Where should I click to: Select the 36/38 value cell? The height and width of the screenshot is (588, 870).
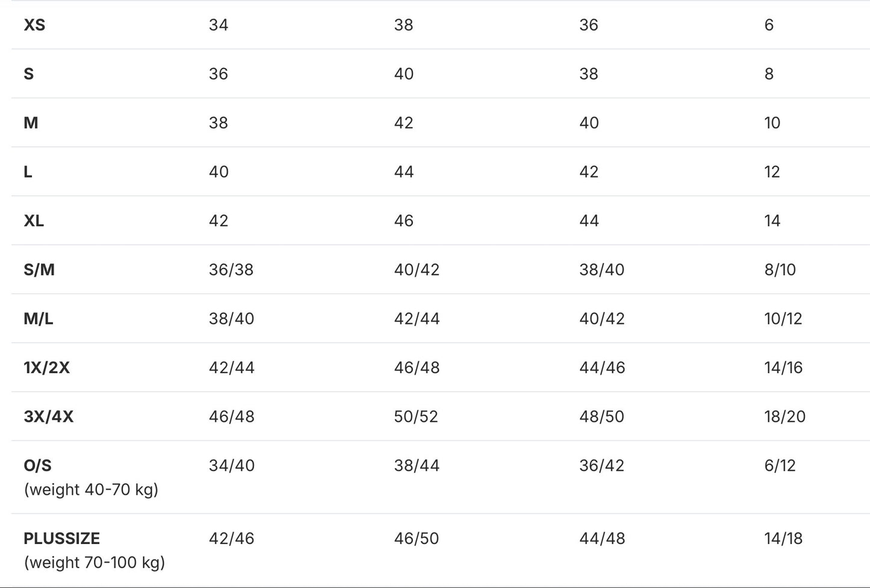click(231, 270)
